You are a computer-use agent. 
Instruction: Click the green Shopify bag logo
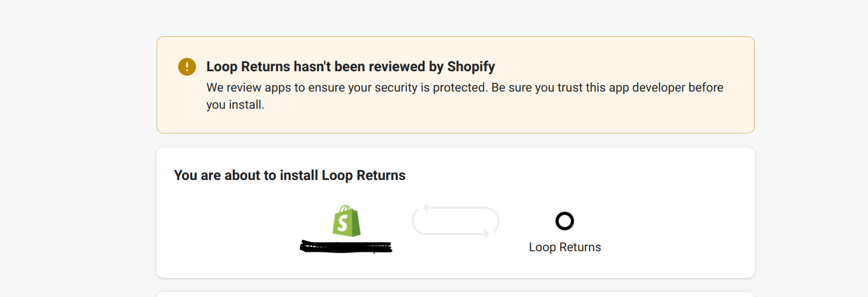[346, 221]
